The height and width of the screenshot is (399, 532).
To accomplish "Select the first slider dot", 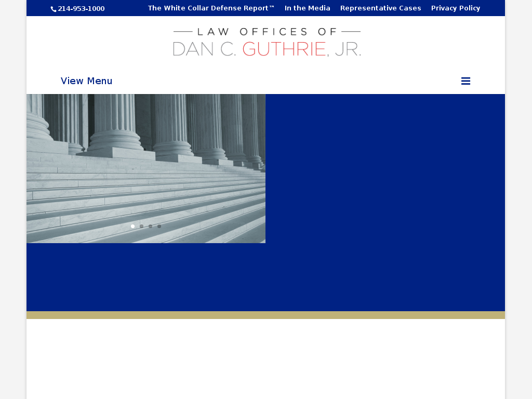I will [132, 227].
